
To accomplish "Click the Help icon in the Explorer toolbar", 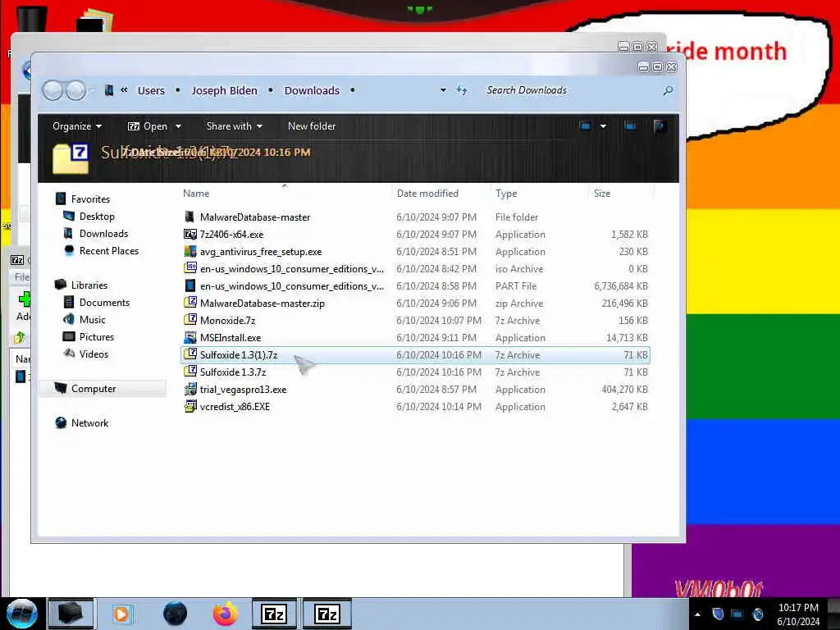I will click(660, 126).
